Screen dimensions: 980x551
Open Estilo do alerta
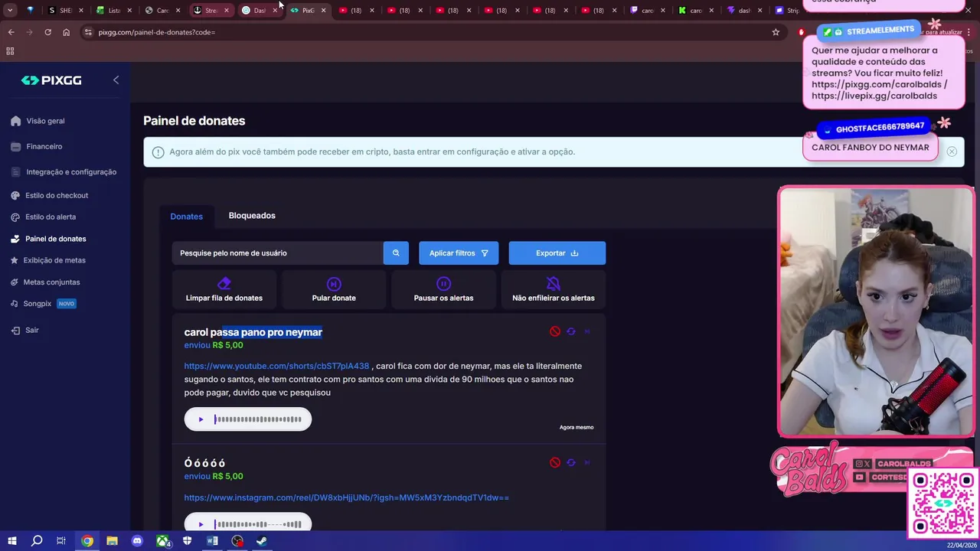click(x=50, y=217)
